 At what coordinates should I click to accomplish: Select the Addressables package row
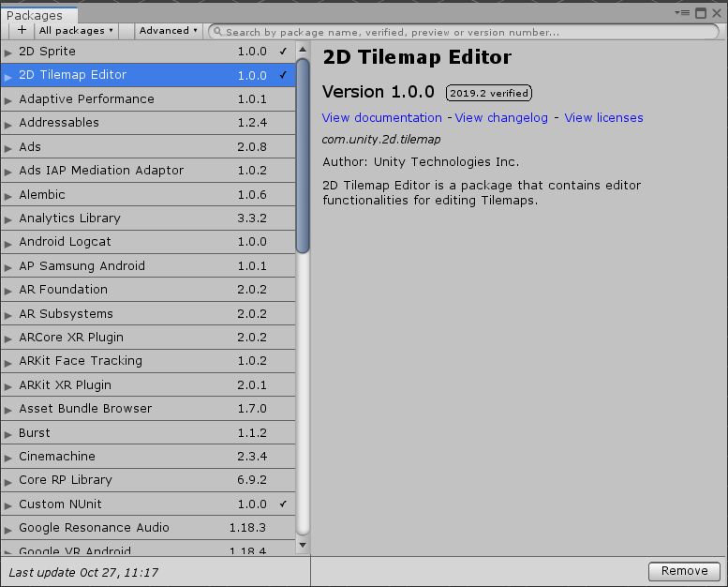pyautogui.click(x=148, y=123)
